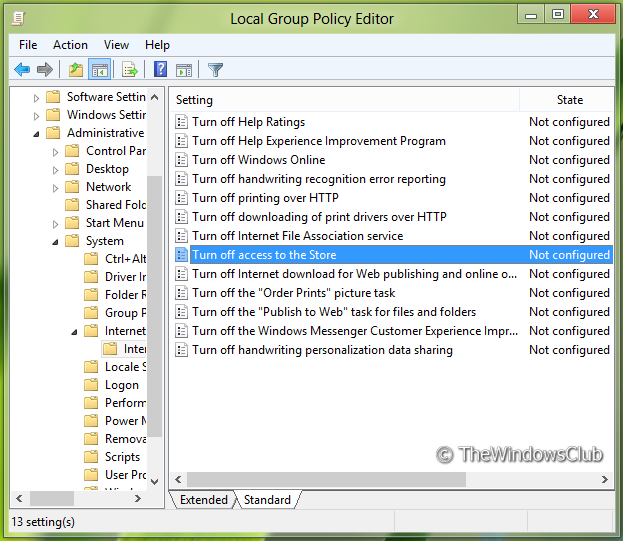Collapse the Internet Communication Management node
The width and height of the screenshot is (623, 541).
tap(74, 332)
